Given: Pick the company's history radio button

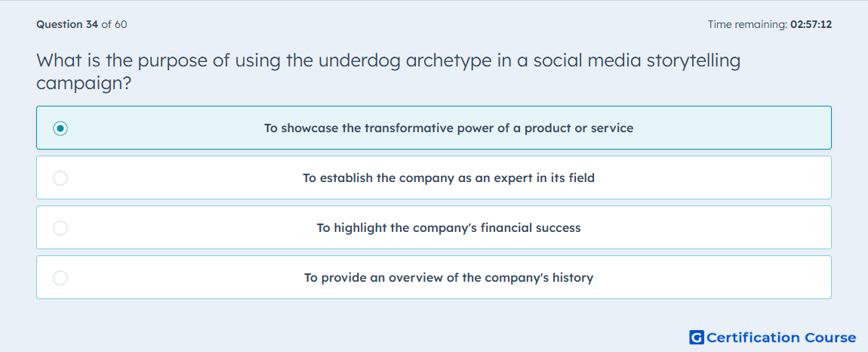Looking at the screenshot, I should pyautogui.click(x=60, y=278).
